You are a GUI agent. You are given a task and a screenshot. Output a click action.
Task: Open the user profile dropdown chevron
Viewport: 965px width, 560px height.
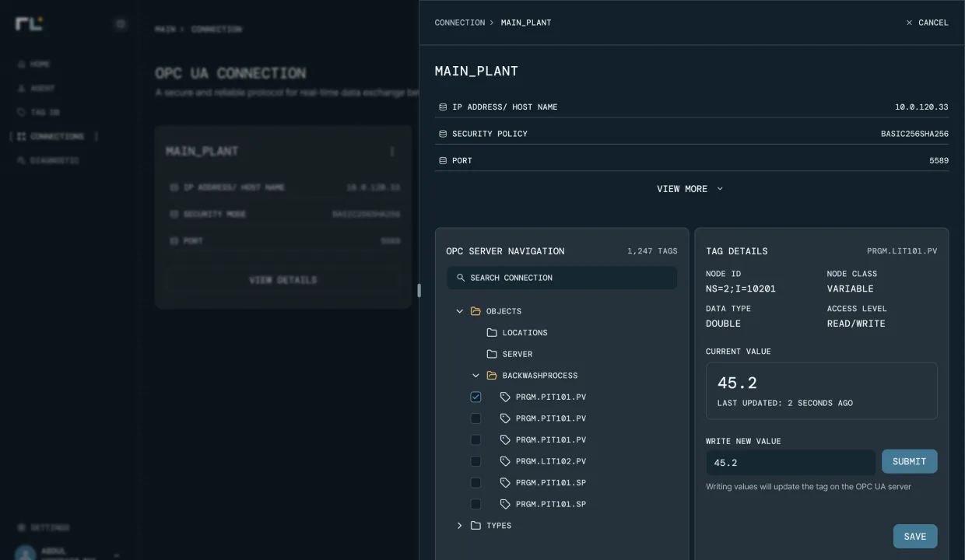click(117, 555)
